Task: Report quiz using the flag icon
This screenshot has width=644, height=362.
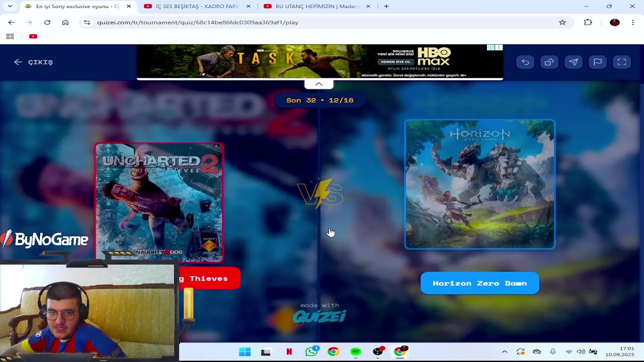Action: pyautogui.click(x=598, y=62)
